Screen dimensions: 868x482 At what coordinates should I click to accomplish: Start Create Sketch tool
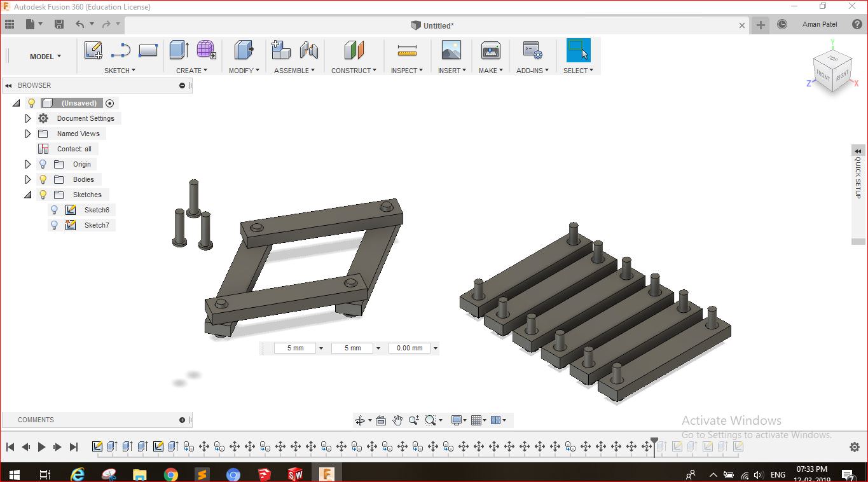click(x=93, y=50)
